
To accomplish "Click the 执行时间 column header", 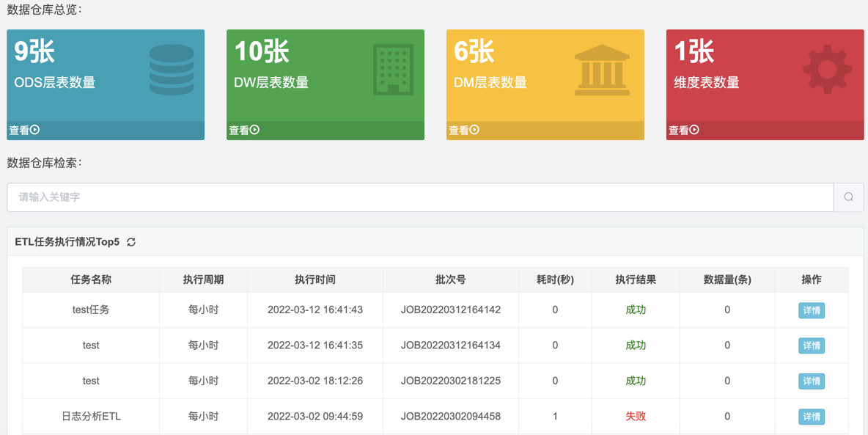I will coord(315,279).
